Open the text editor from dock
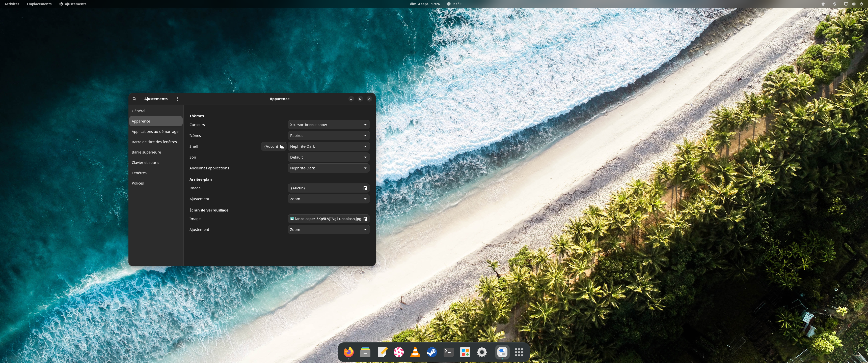This screenshot has height=363, width=868. click(382, 352)
